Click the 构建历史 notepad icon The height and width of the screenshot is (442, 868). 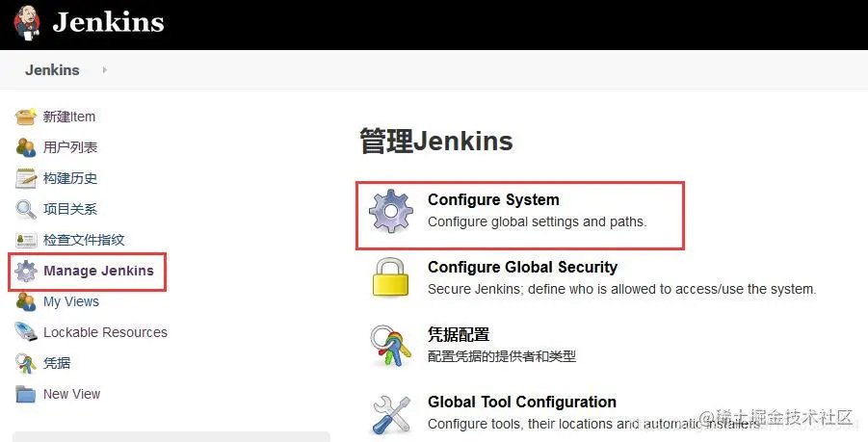(25, 179)
